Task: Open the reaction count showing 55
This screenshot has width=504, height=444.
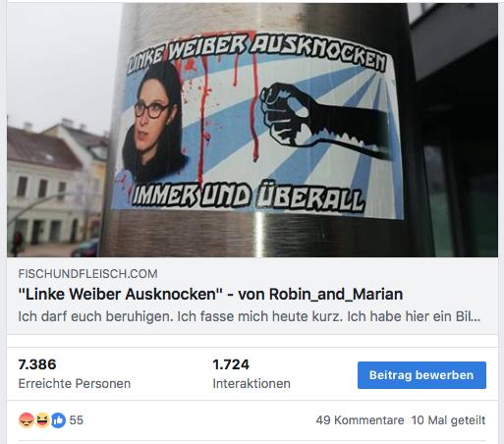Action: pos(77,420)
